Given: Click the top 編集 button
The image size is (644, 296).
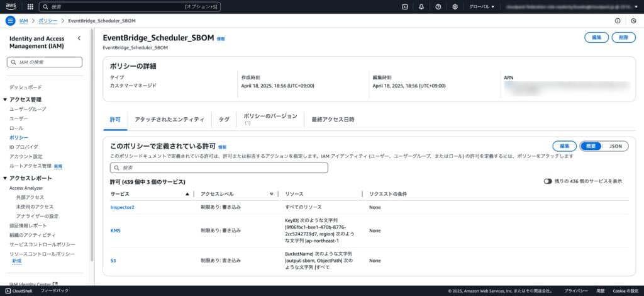Looking at the screenshot, I should pos(596,37).
